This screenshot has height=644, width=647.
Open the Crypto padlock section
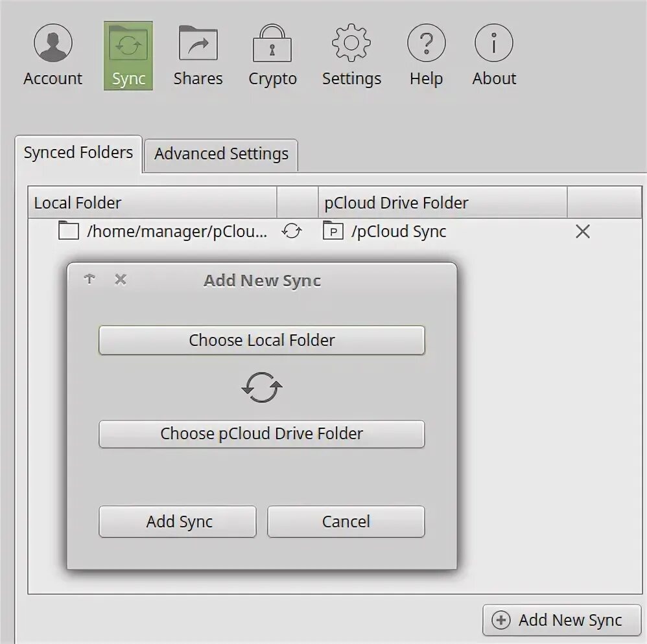(x=272, y=55)
